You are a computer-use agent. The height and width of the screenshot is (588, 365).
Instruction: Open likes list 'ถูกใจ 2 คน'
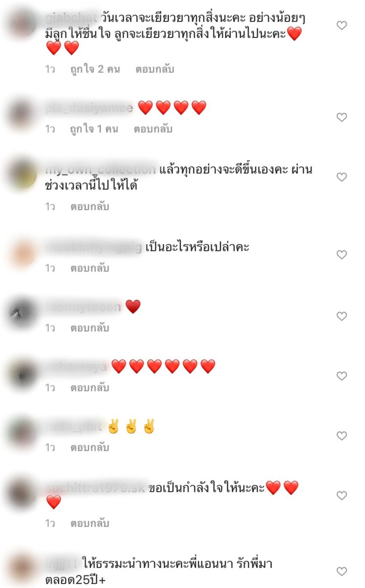coord(95,69)
